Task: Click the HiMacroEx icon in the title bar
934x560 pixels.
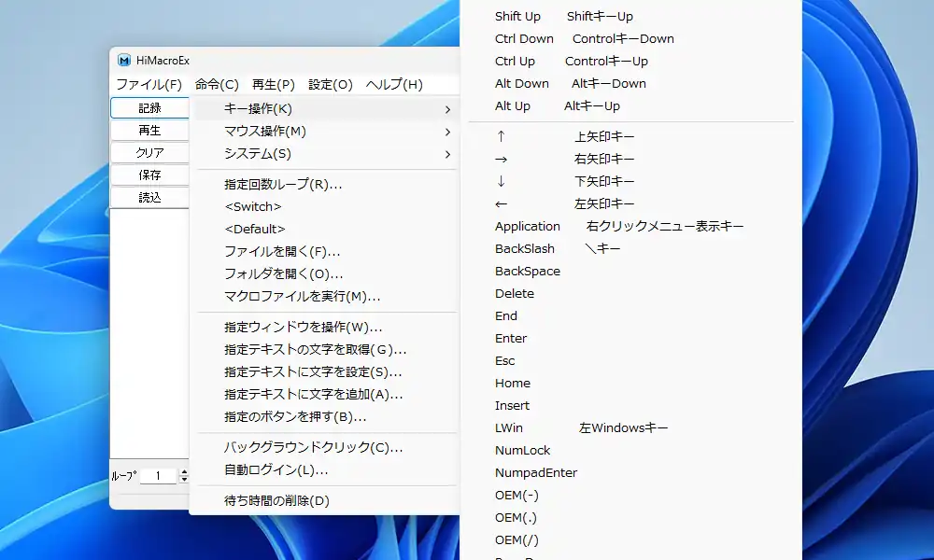Action: pyautogui.click(x=124, y=60)
